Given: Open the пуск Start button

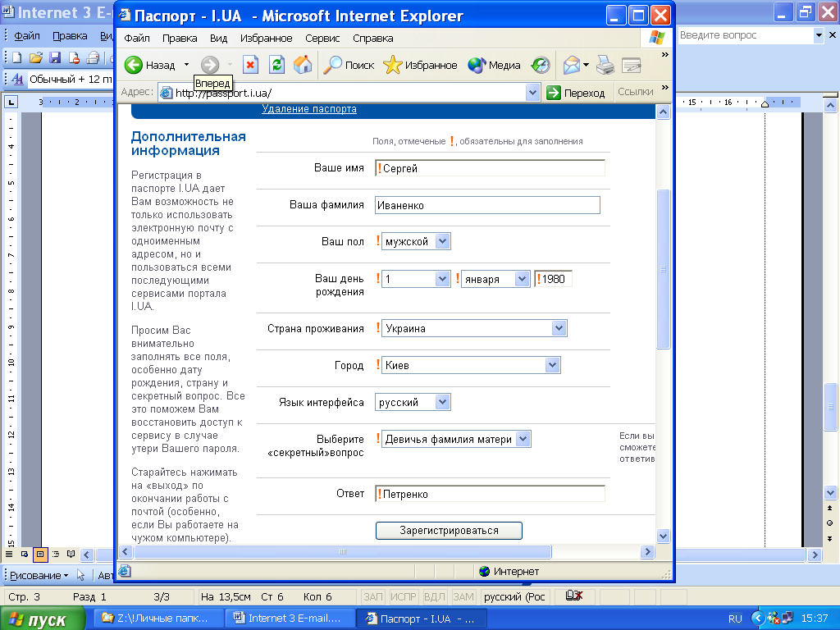Looking at the screenshot, I should point(43,619).
